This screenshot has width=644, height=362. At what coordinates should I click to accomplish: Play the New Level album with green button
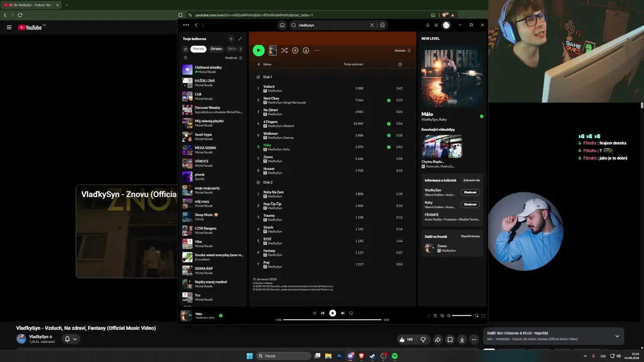click(259, 50)
